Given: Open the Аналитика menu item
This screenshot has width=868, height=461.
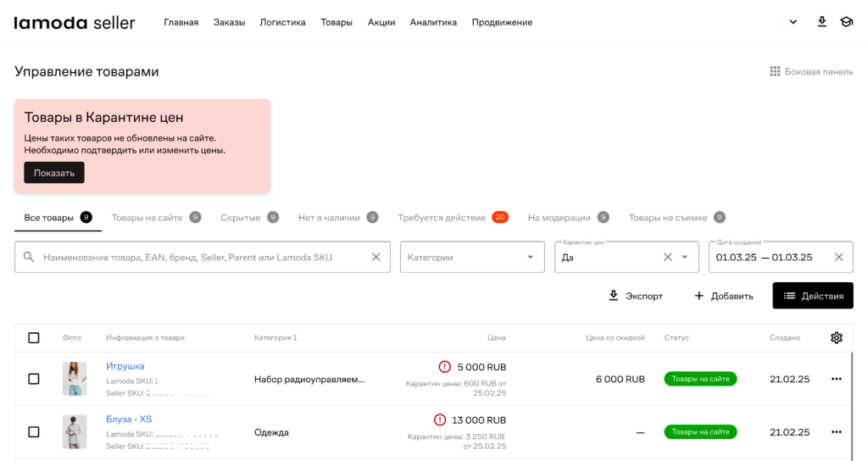Looking at the screenshot, I should (433, 23).
